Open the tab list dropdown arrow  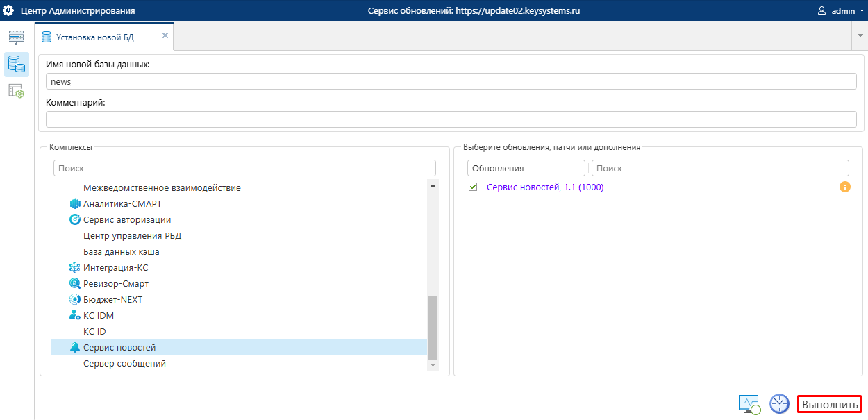coord(860,35)
